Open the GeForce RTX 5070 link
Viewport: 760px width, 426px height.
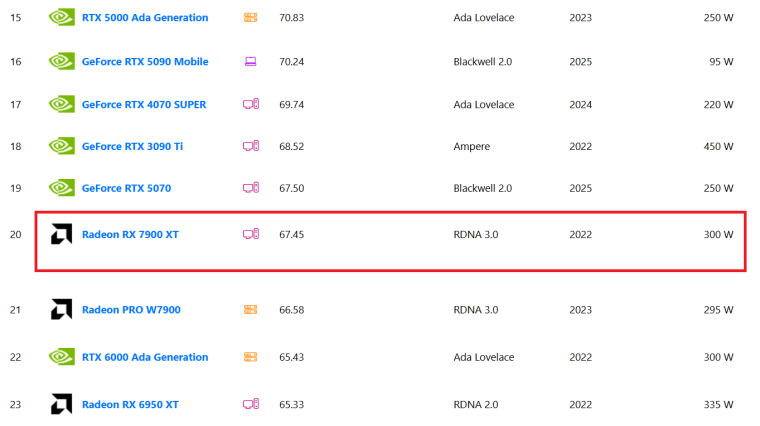pyautogui.click(x=127, y=188)
